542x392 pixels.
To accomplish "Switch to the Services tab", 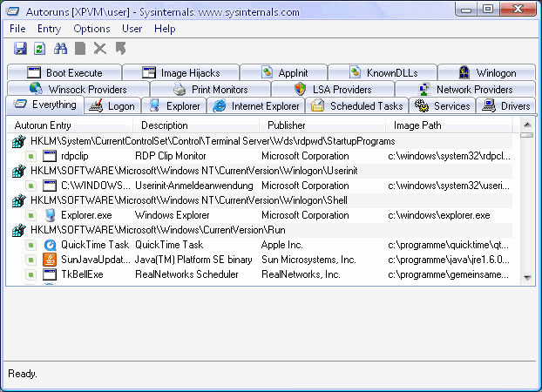I will point(443,105).
